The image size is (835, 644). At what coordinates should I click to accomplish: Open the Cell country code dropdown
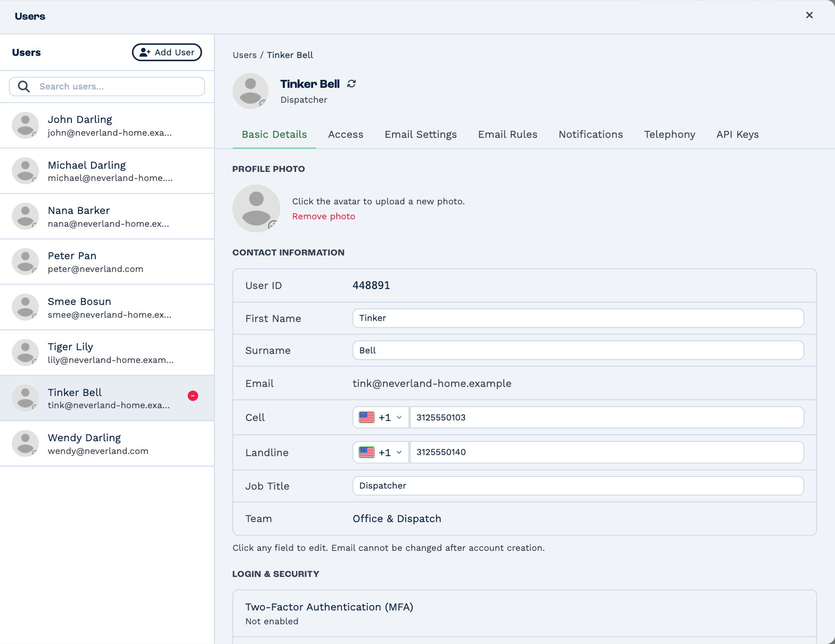click(x=381, y=417)
